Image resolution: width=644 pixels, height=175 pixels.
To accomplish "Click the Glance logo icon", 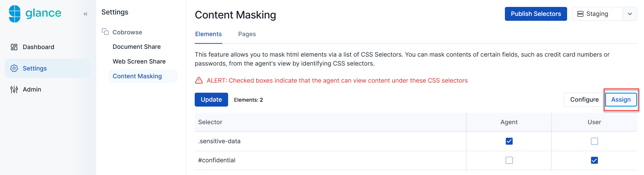I will click(x=15, y=14).
